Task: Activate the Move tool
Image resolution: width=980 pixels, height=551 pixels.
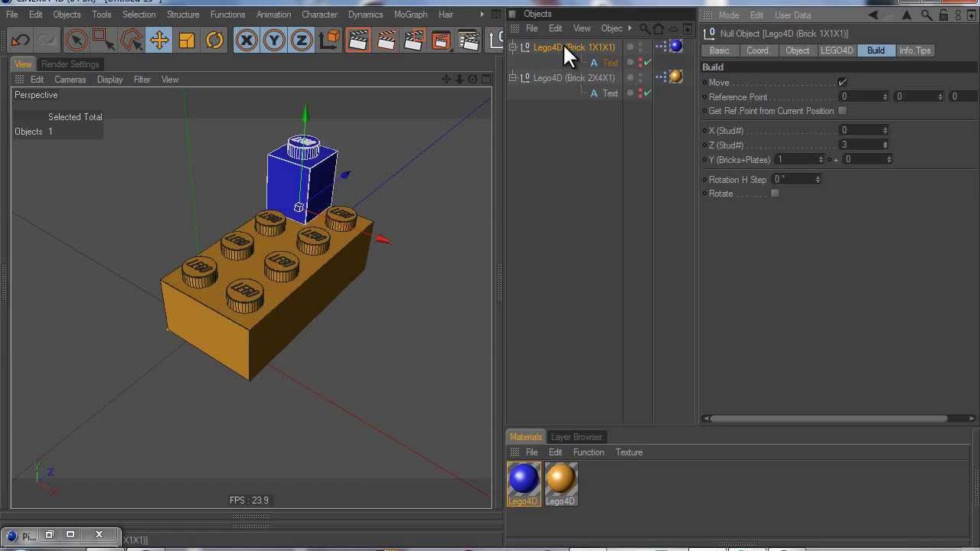Action: click(159, 40)
